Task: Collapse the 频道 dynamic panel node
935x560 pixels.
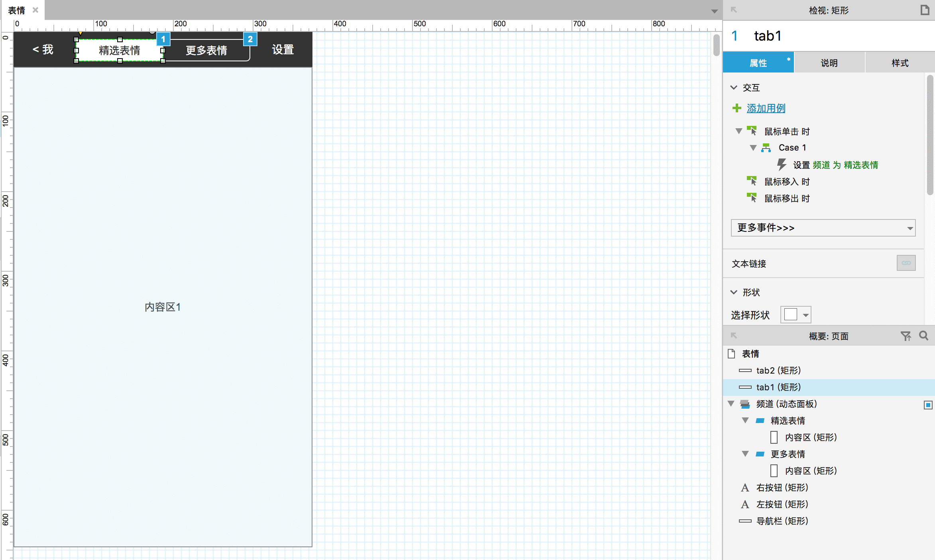Action: click(731, 403)
